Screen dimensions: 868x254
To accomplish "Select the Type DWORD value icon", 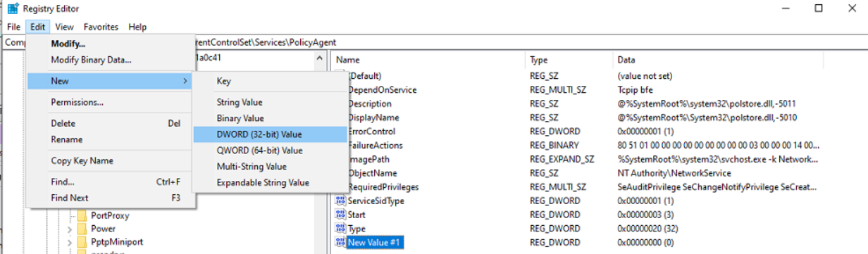I will [341, 229].
